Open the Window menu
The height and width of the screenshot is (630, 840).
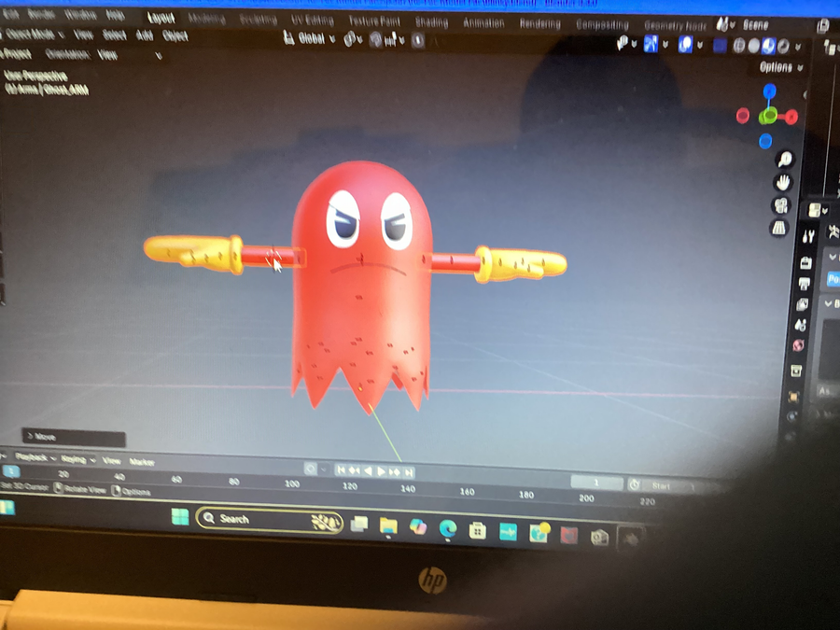(x=80, y=14)
